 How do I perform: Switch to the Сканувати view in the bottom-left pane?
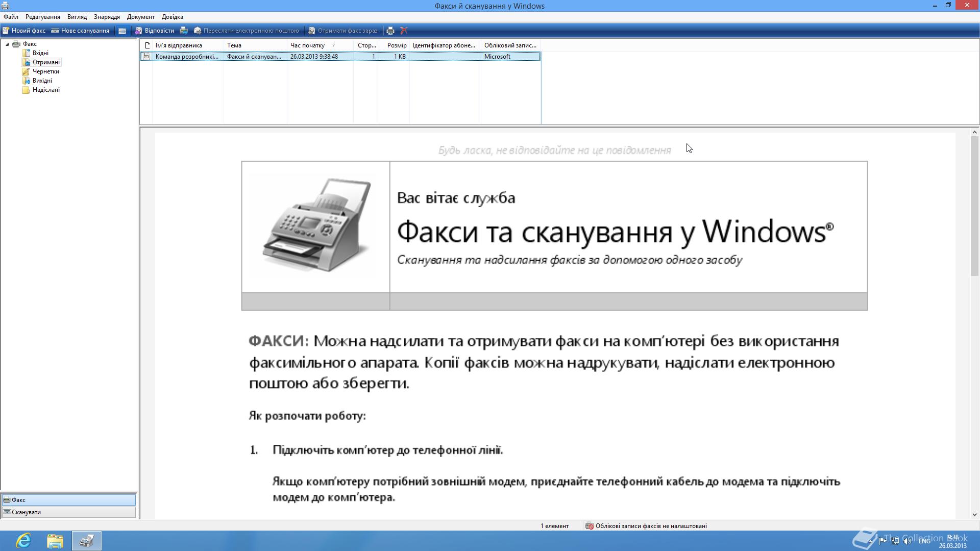[x=69, y=512]
